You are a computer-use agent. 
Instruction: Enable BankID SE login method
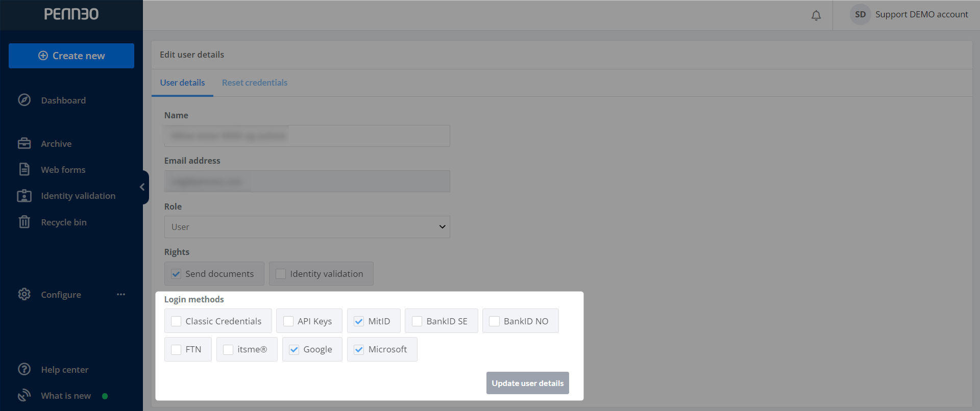point(417,321)
